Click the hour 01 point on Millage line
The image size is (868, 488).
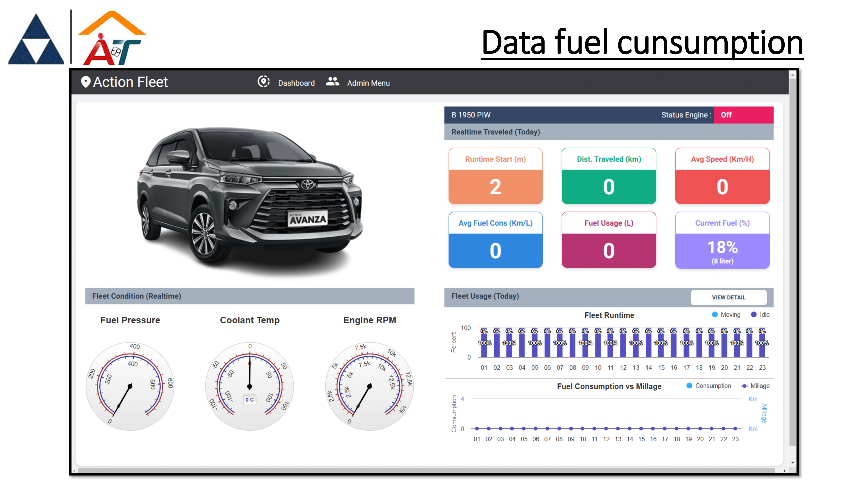point(477,428)
